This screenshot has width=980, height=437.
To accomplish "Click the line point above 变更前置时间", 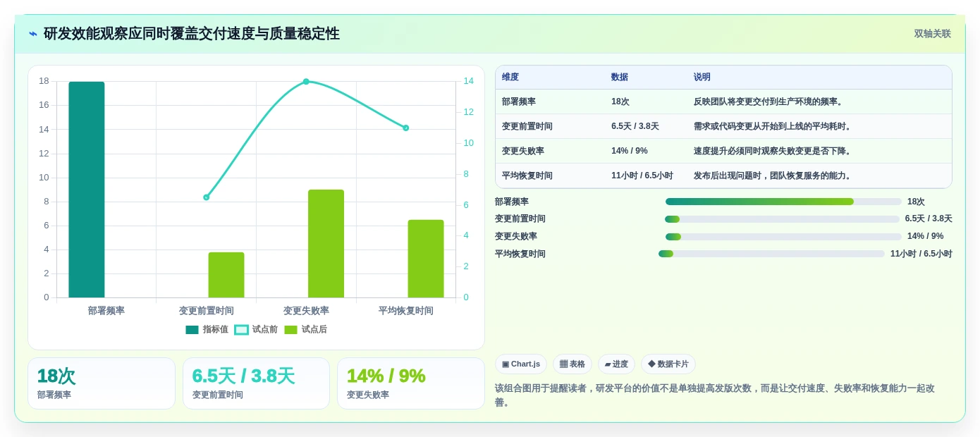I will click(207, 197).
